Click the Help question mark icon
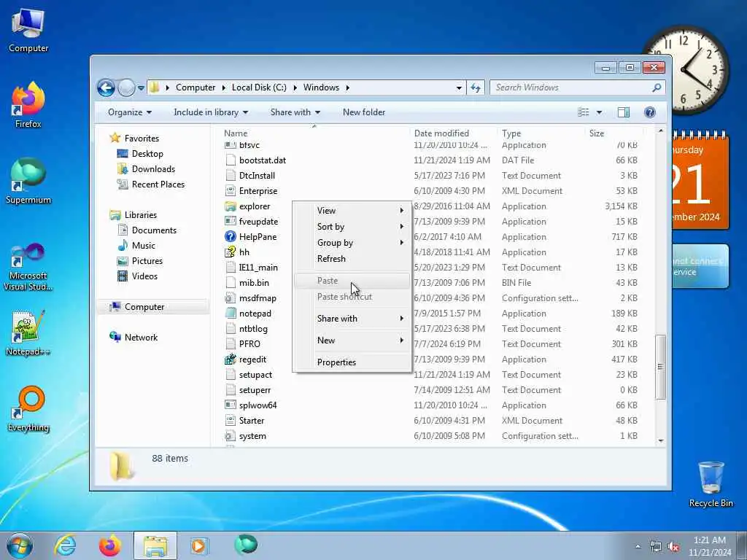Viewport: 747px width, 560px height. coord(650,112)
